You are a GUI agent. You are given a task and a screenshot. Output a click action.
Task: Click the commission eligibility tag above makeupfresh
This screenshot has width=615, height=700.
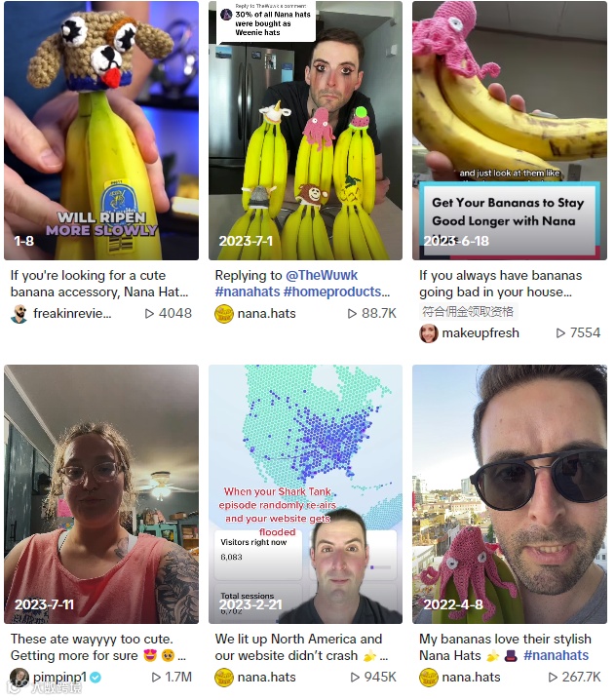468,311
